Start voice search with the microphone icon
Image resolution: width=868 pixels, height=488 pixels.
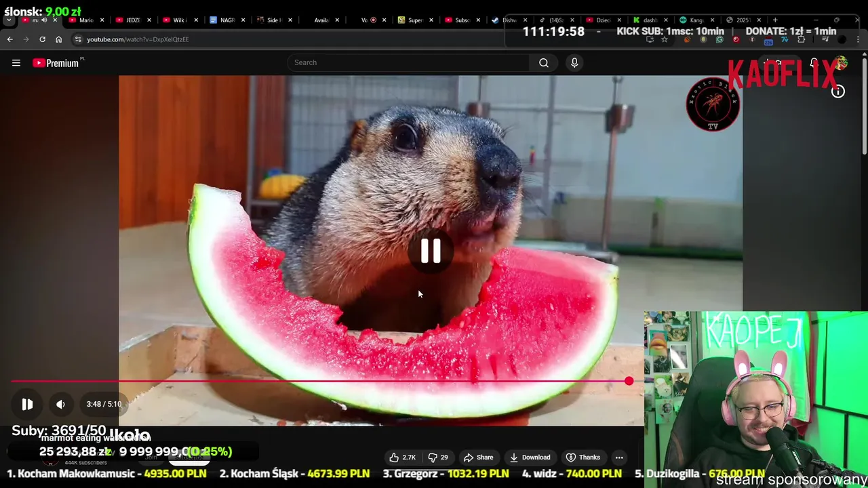pyautogui.click(x=574, y=62)
